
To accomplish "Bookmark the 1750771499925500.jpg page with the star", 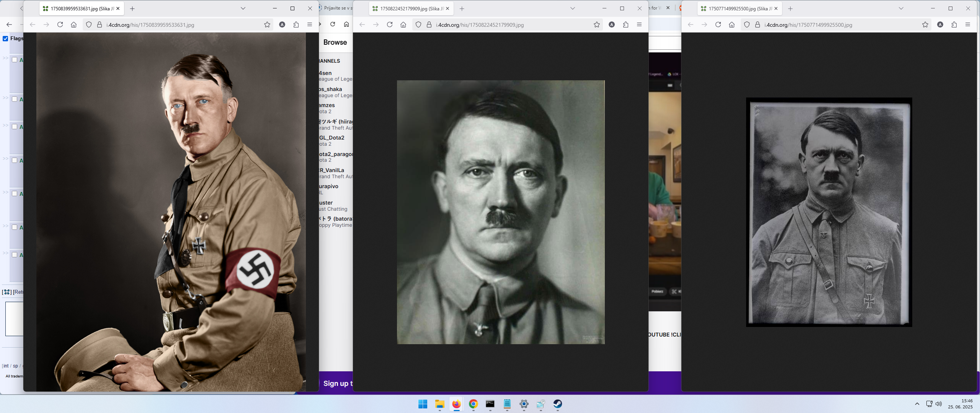I will [x=925, y=24].
